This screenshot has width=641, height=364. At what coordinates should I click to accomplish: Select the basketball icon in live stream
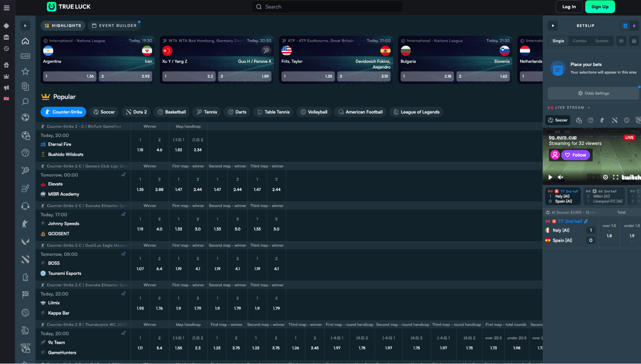coord(590,120)
